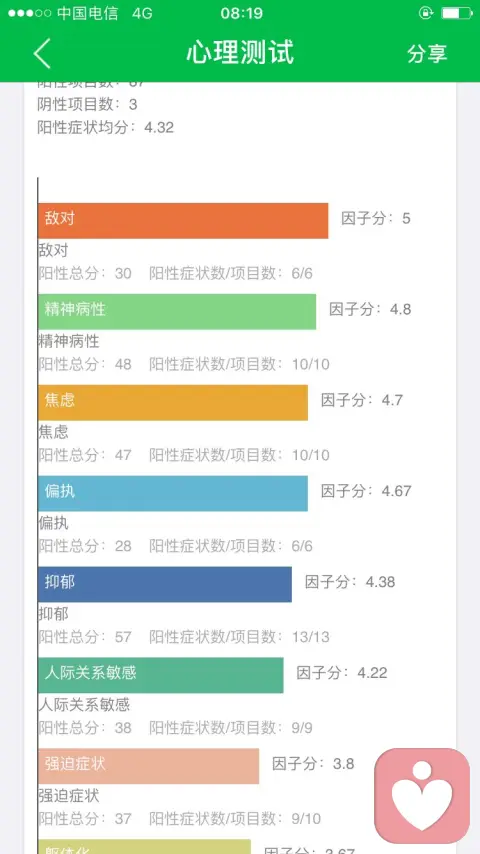Viewport: 480px width, 854px height.
Task: Click the 分享 share button
Action: click(427, 53)
